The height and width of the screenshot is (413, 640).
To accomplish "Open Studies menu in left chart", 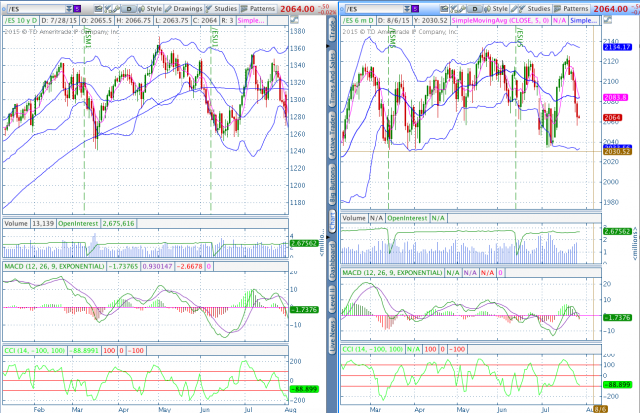I will tap(221, 9).
